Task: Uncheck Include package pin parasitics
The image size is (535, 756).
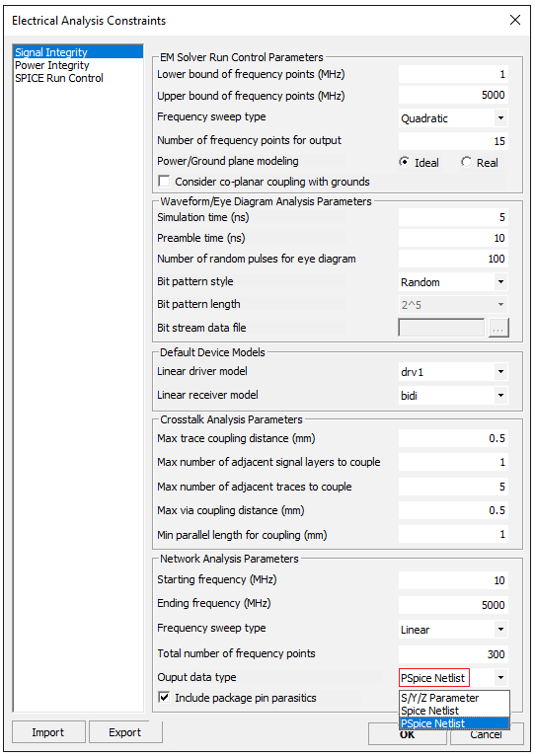Action: coord(164,697)
